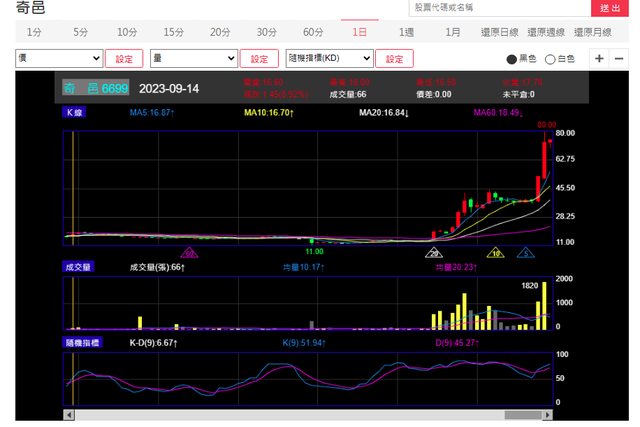Click the minus zoom-out icon
This screenshot has width=640, height=427.
pyautogui.click(x=622, y=59)
